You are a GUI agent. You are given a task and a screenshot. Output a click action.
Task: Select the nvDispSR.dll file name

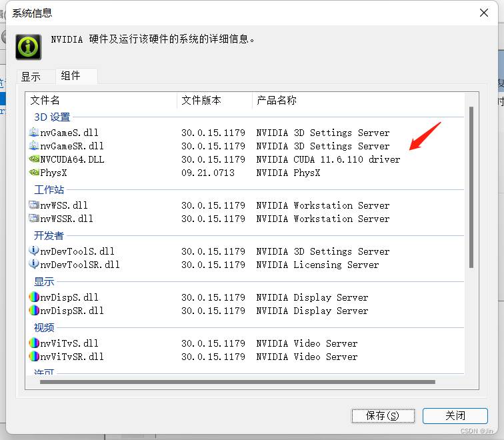[72, 311]
